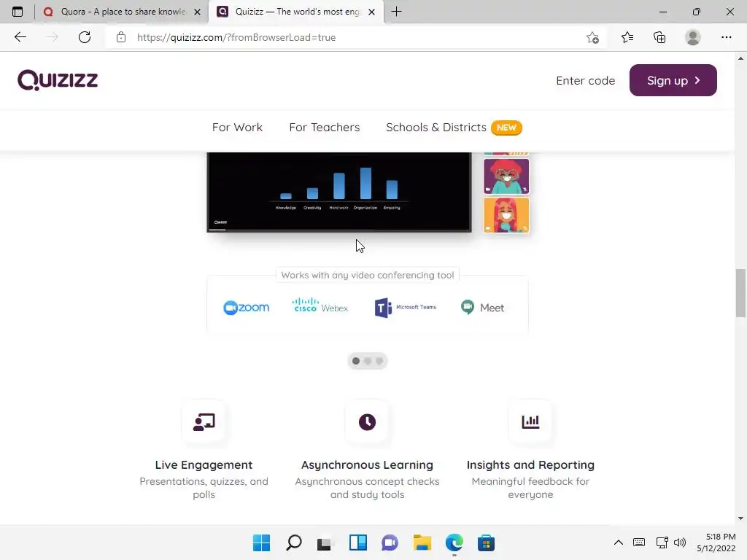Screen dimensions: 747x560
Task: Click the Insights and Reporting heading
Action: pyautogui.click(x=530, y=464)
